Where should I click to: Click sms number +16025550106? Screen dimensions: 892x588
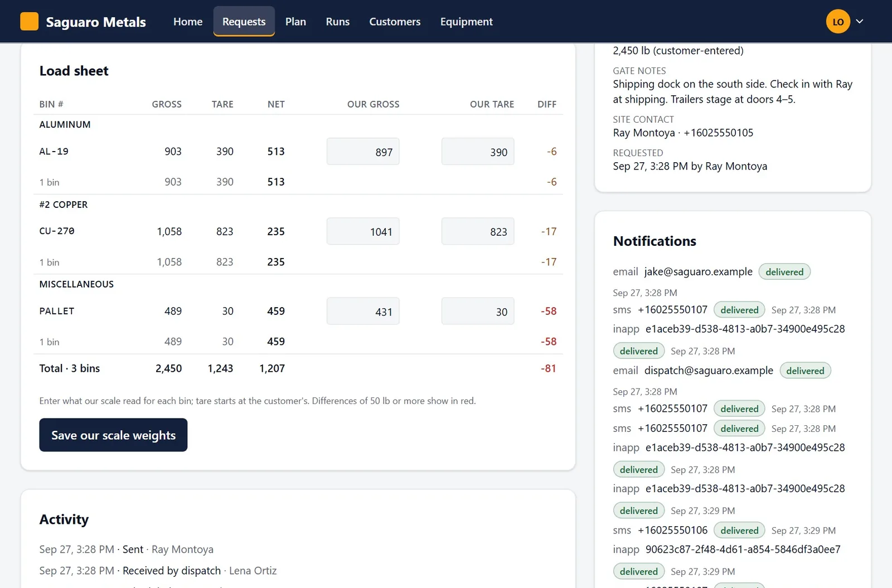tap(672, 530)
